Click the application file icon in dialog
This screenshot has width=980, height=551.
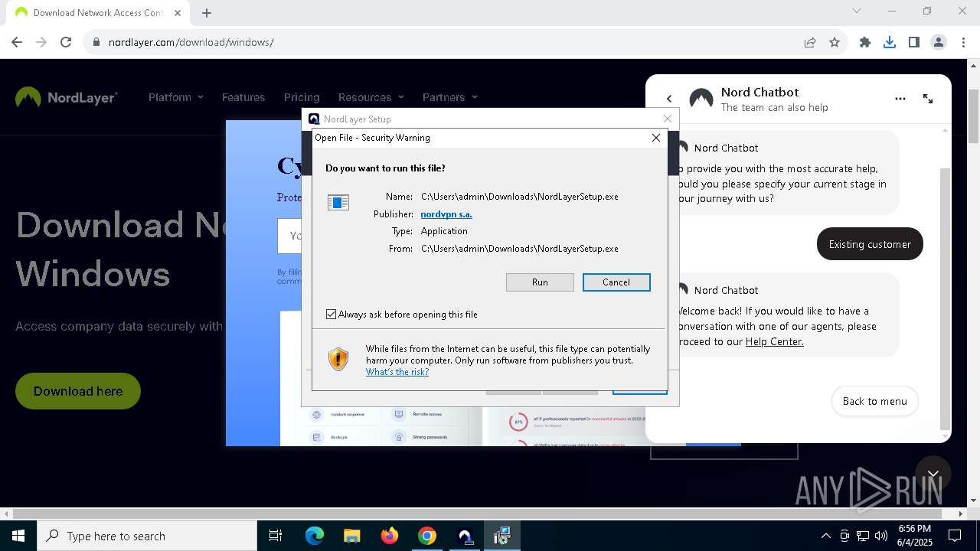click(x=338, y=202)
